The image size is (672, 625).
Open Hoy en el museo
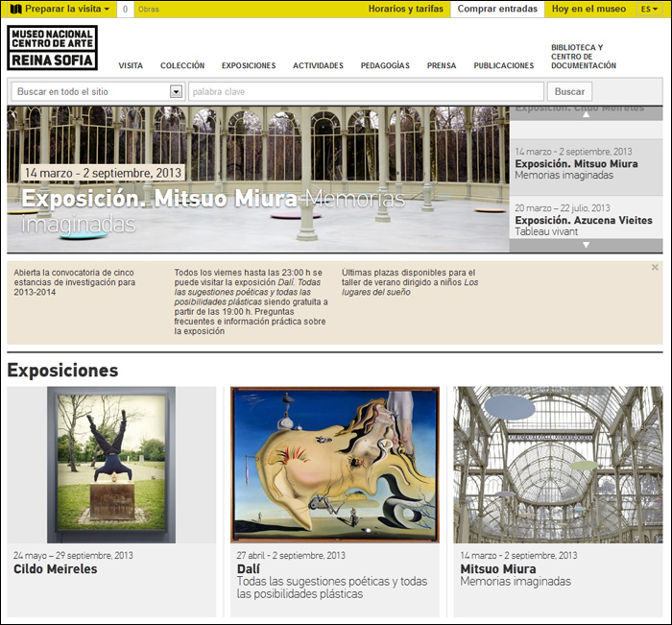coord(588,9)
